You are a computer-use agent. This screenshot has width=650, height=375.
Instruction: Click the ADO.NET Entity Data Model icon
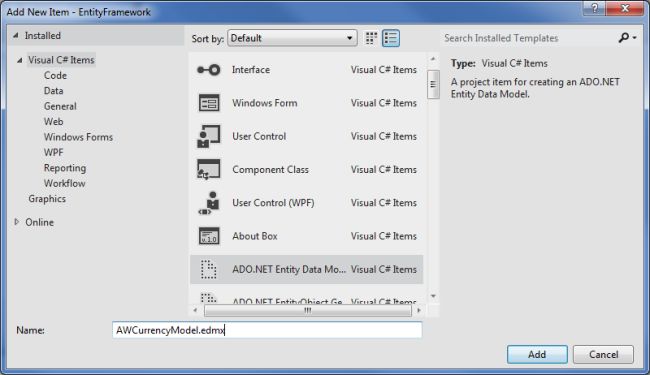pyautogui.click(x=209, y=269)
